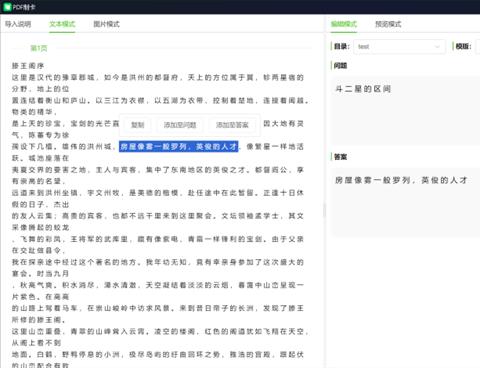Screen dimensions: 480x368
Task: Click inside the 答案 text field
Action: click(x=405, y=202)
